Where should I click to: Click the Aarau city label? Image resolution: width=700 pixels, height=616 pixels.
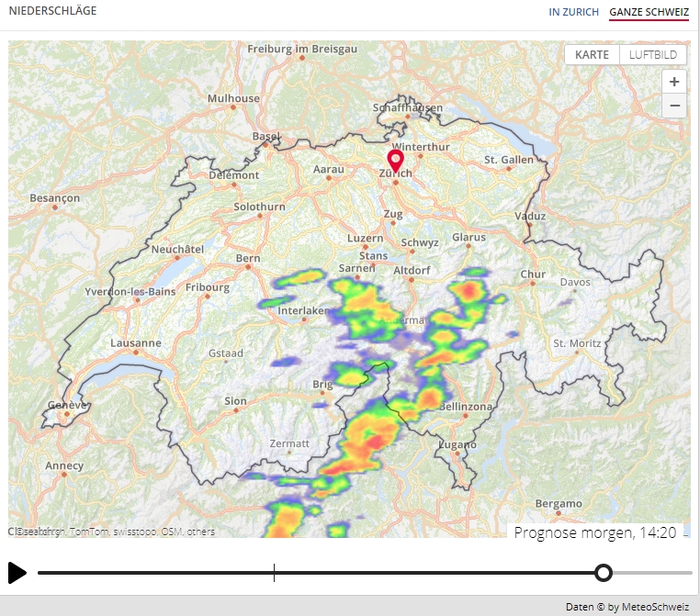329,169
